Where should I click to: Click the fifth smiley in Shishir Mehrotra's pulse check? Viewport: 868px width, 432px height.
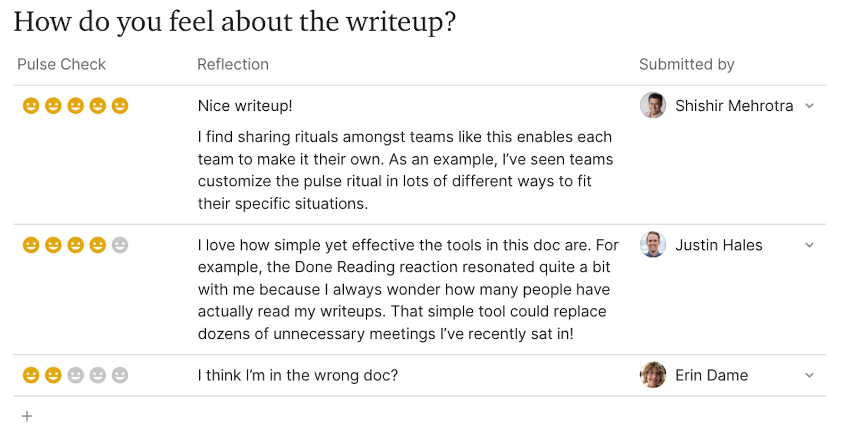coord(120,106)
